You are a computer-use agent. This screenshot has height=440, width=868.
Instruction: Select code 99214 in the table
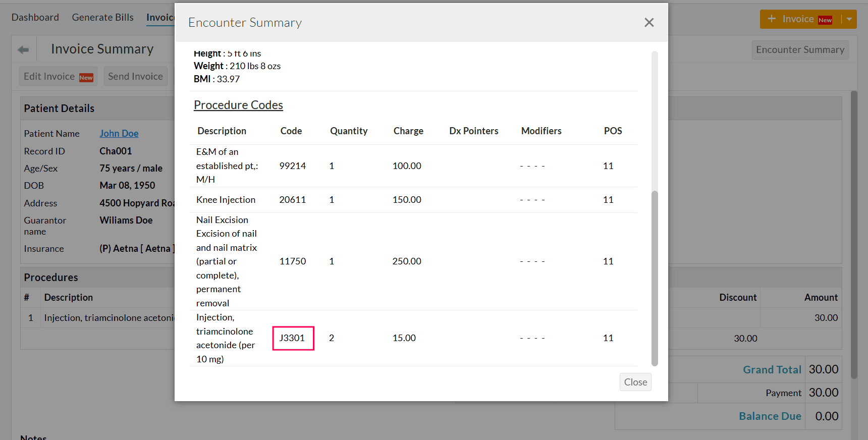(293, 166)
